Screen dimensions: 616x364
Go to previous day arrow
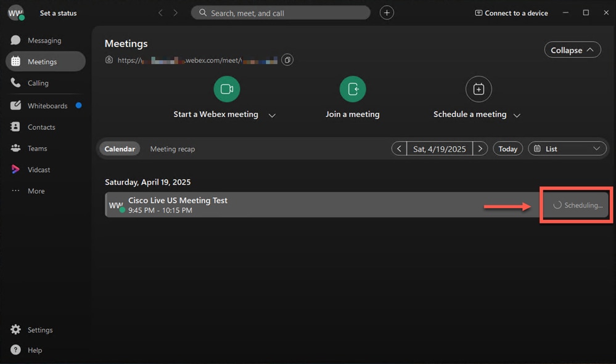tap(399, 148)
